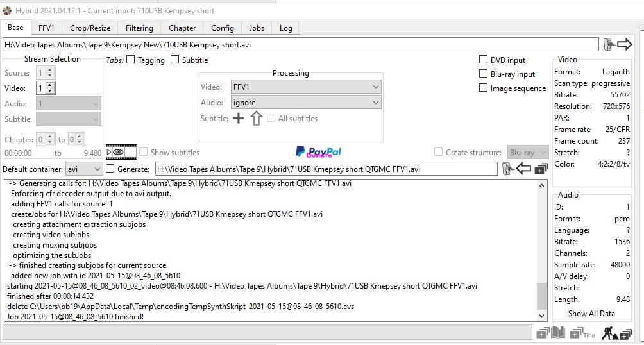
Task: Click the add-to-queue icon beside output path
Action: [541, 169]
